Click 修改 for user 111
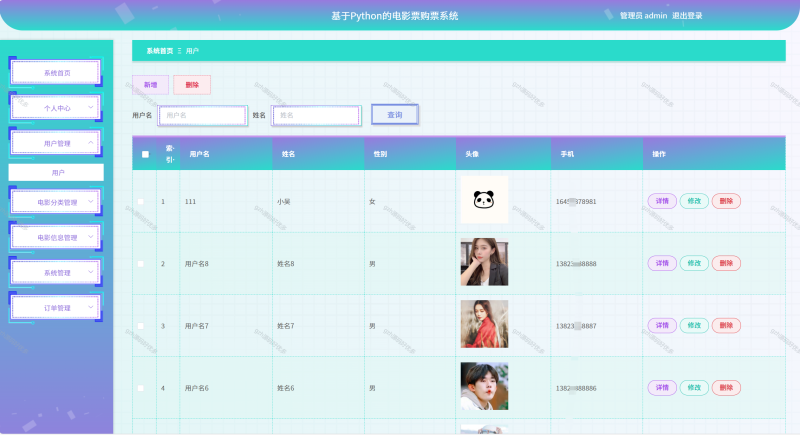 [x=694, y=201]
